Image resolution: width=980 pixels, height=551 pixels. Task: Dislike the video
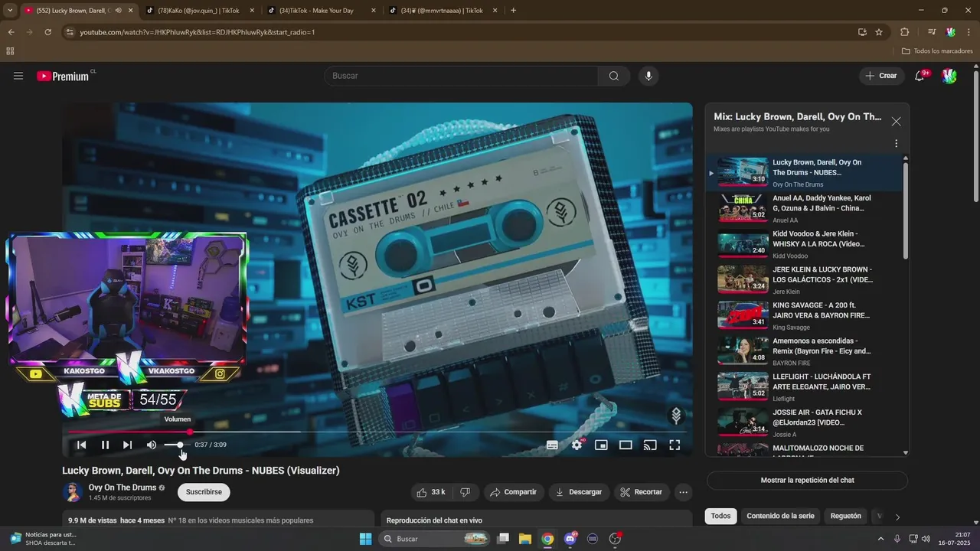[465, 492]
